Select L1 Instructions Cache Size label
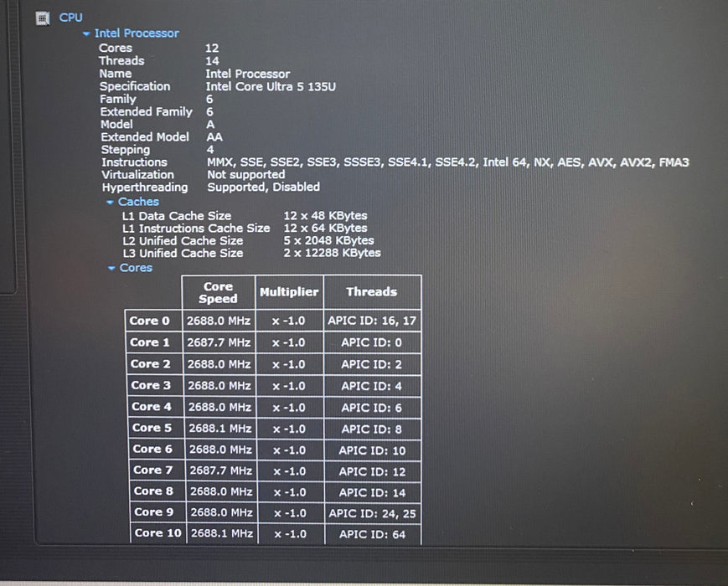Screen dimensions: 728x586 [196, 229]
